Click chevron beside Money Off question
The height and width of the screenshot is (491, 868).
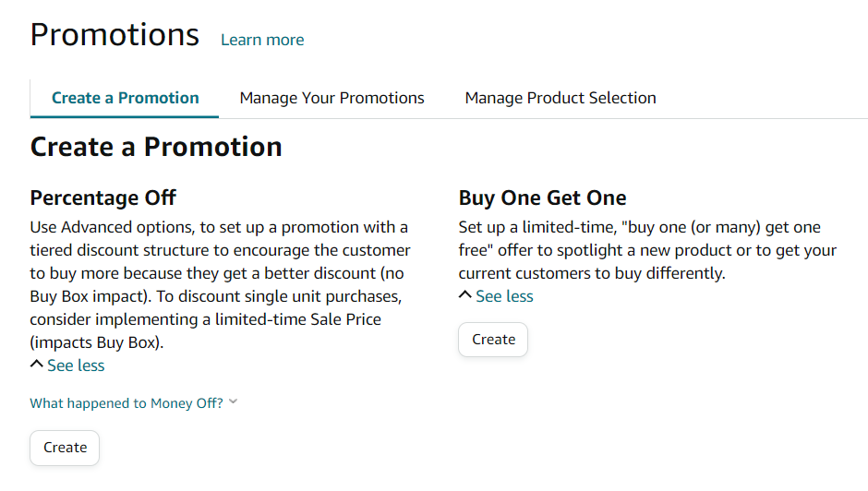coord(234,402)
